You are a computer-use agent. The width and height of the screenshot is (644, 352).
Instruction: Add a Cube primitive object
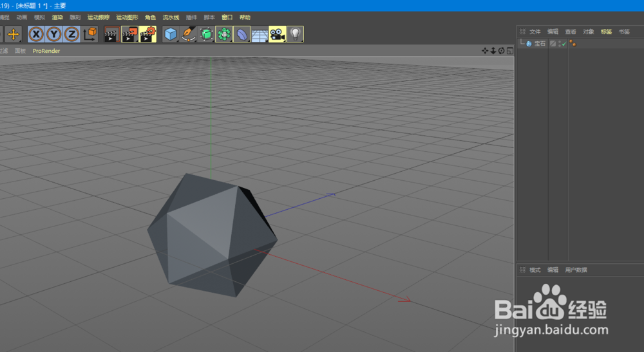click(171, 35)
